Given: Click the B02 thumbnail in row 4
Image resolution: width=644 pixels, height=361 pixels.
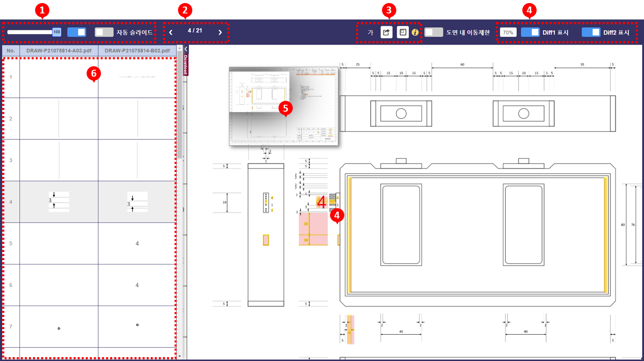Looking at the screenshot, I should click(x=137, y=202).
